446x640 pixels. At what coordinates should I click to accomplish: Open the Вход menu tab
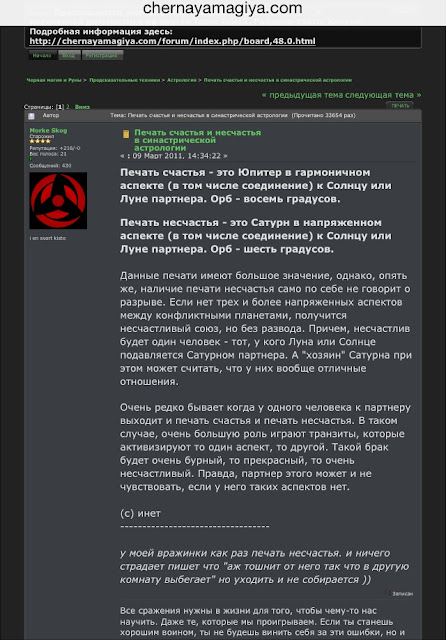click(x=69, y=55)
